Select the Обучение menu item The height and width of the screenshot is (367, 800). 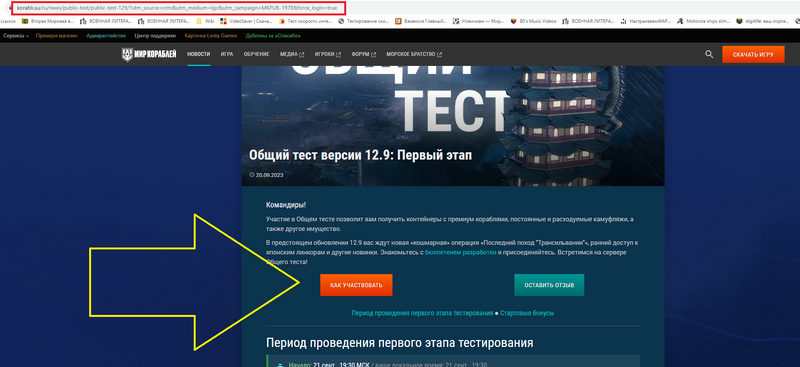coord(256,54)
